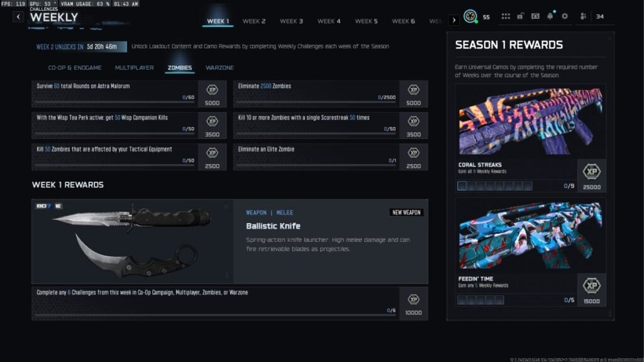Switch to Week 2 tab

pos(254,21)
